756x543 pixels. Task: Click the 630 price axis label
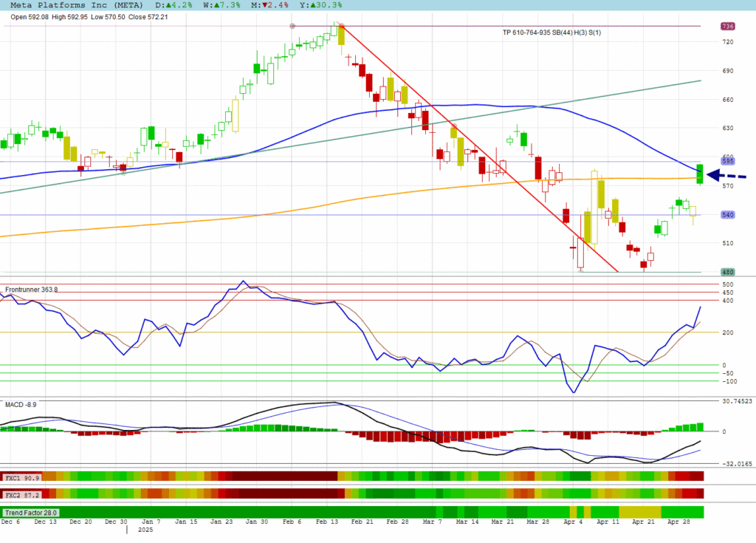(x=727, y=129)
